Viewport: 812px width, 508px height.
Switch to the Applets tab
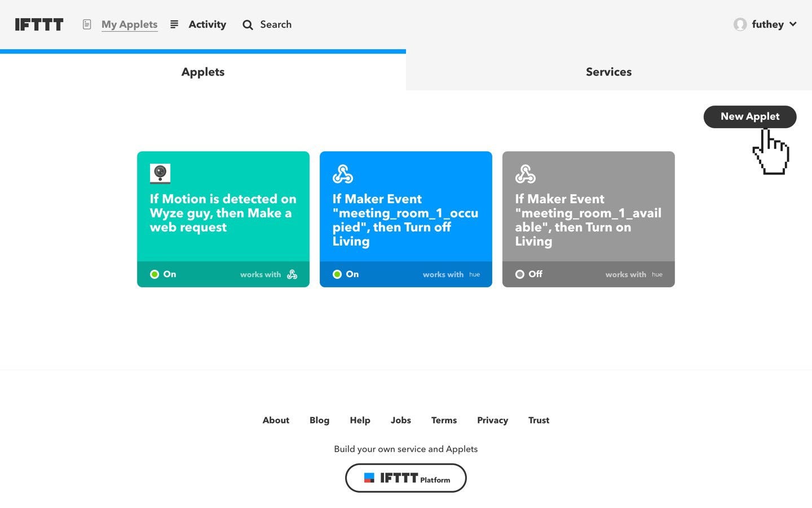[203, 72]
